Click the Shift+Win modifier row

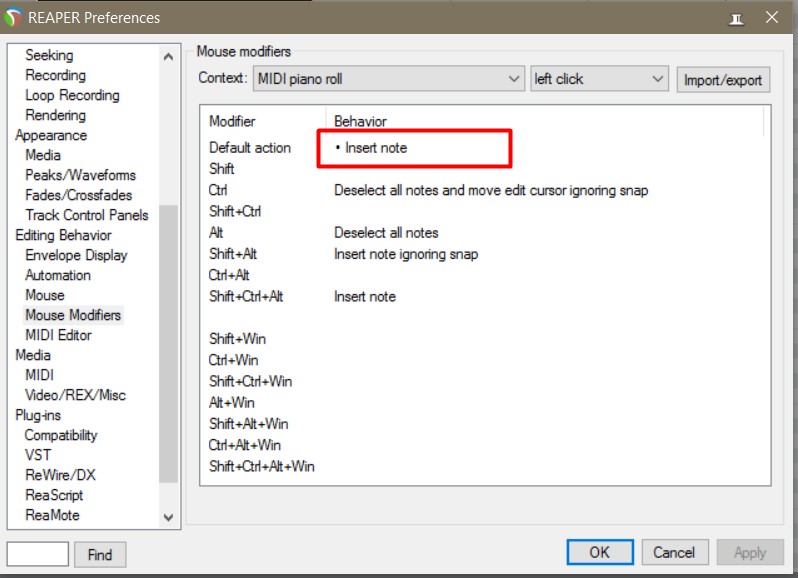tap(237, 339)
